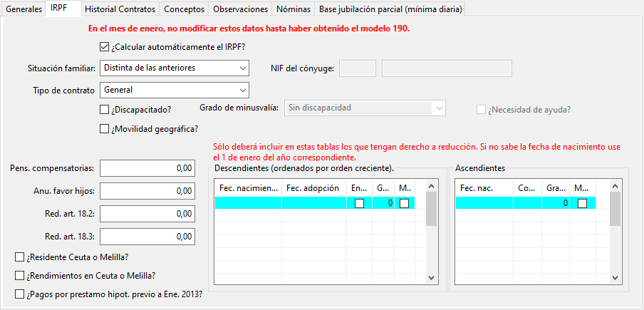Enable the Discapacitado checkbox
644x310 pixels.
tap(105, 109)
